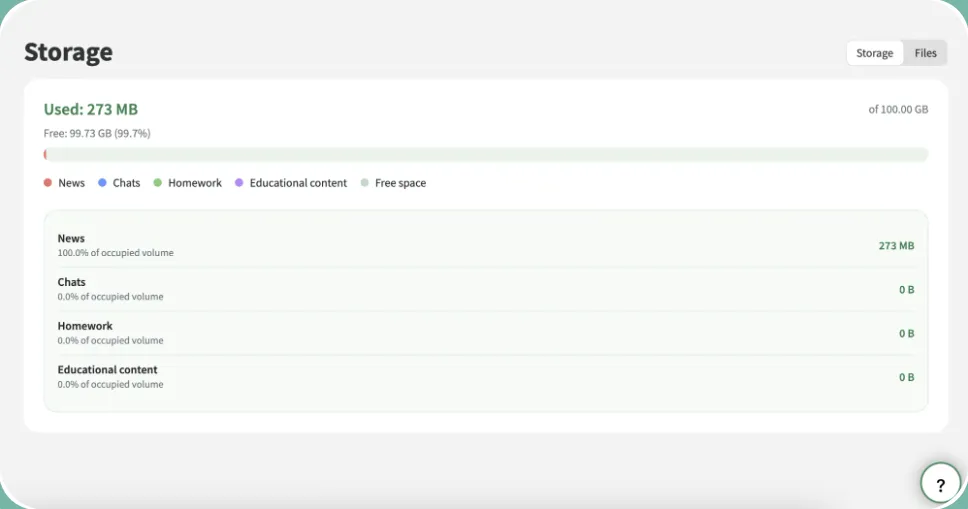Click the 'Used: 273 MB' heading
This screenshot has width=968, height=509.
point(91,109)
